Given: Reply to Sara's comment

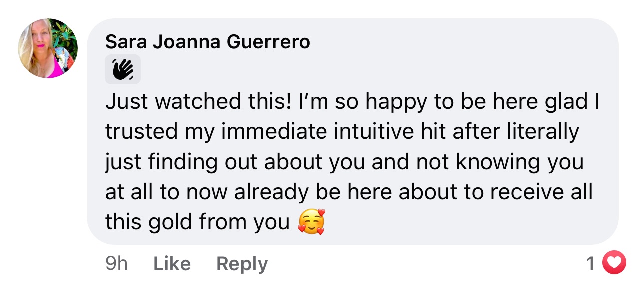Looking at the screenshot, I should coord(242,264).
